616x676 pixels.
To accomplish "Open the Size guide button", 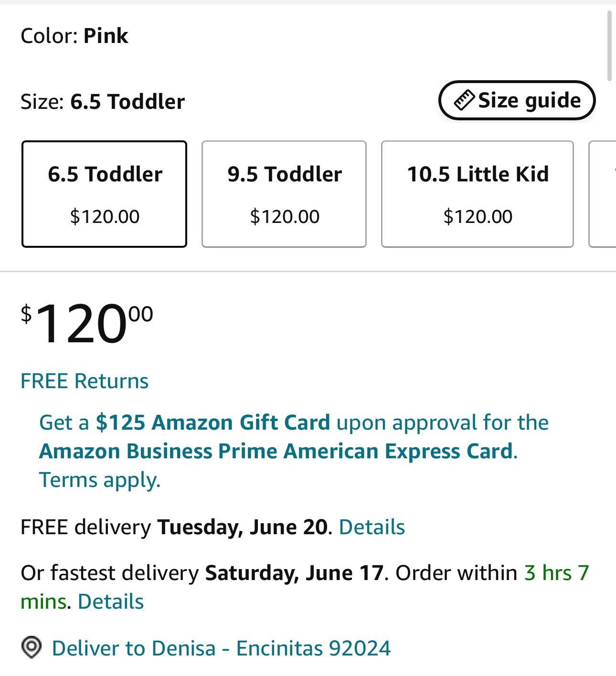I will coord(517,100).
